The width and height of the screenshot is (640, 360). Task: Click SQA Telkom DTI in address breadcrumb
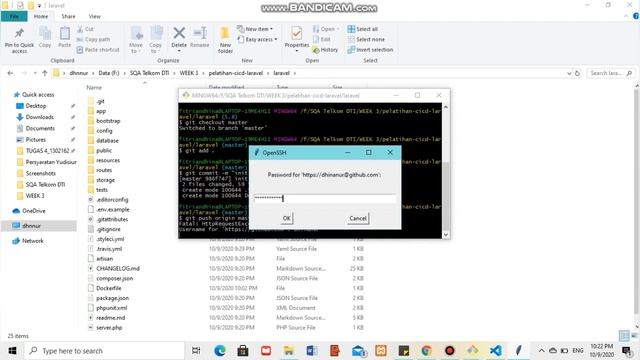click(x=149, y=73)
